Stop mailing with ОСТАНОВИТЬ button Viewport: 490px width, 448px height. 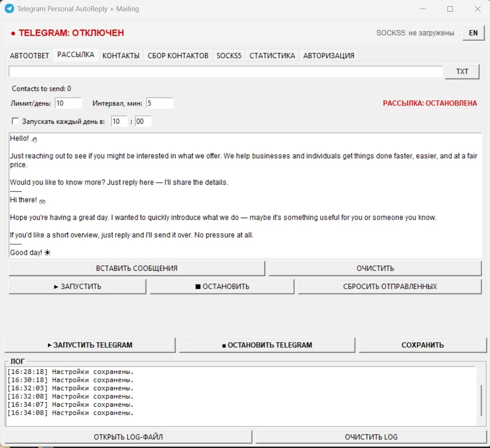click(222, 286)
